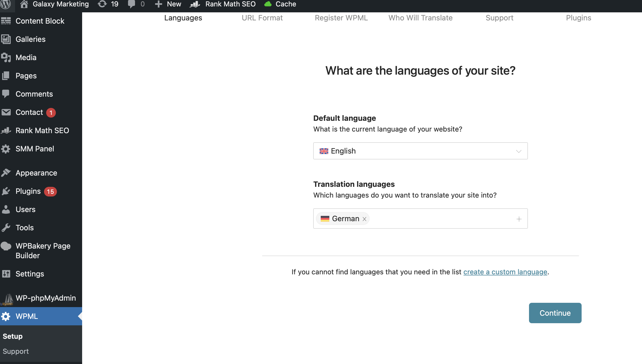
Task: Open the Cache admin bar menu
Action: 286,4
